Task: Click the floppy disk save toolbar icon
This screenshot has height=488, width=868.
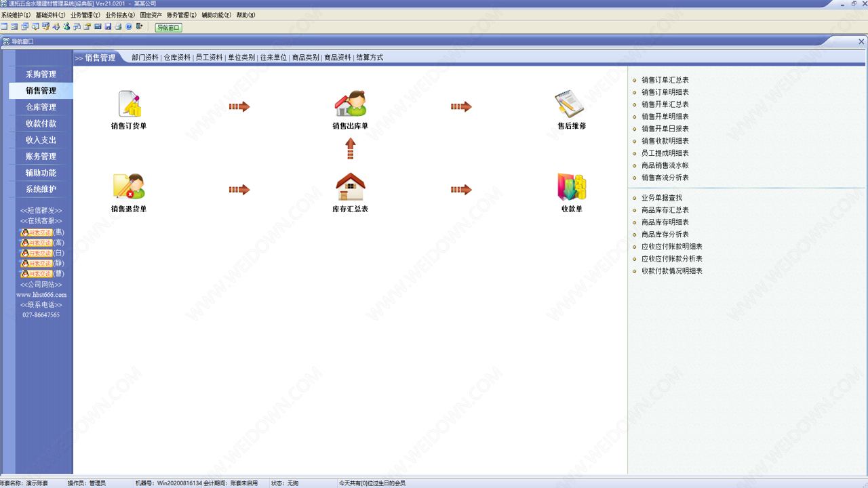Action: pos(108,27)
